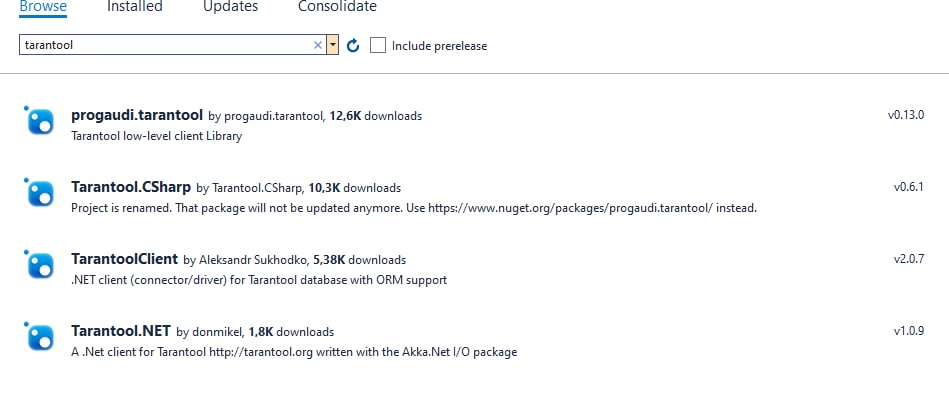Screen dimensions: 949x410
Task: Click the Akka.Net I/O package description
Action: coord(294,352)
